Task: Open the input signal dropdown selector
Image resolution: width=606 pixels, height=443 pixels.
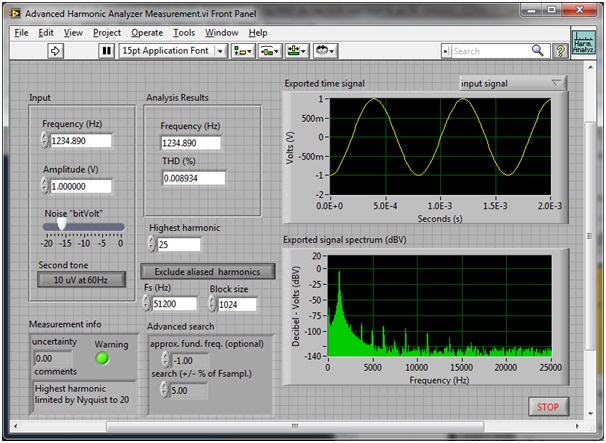Action: pos(512,83)
